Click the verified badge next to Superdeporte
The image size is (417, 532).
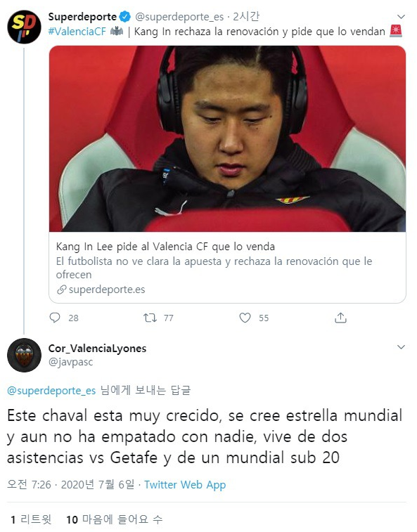[x=125, y=16]
